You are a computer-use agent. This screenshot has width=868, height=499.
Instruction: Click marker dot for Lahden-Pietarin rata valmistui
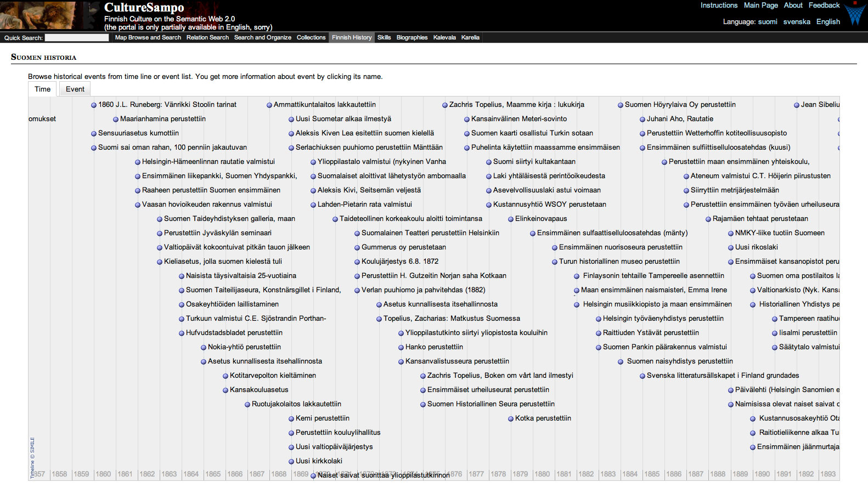click(313, 205)
